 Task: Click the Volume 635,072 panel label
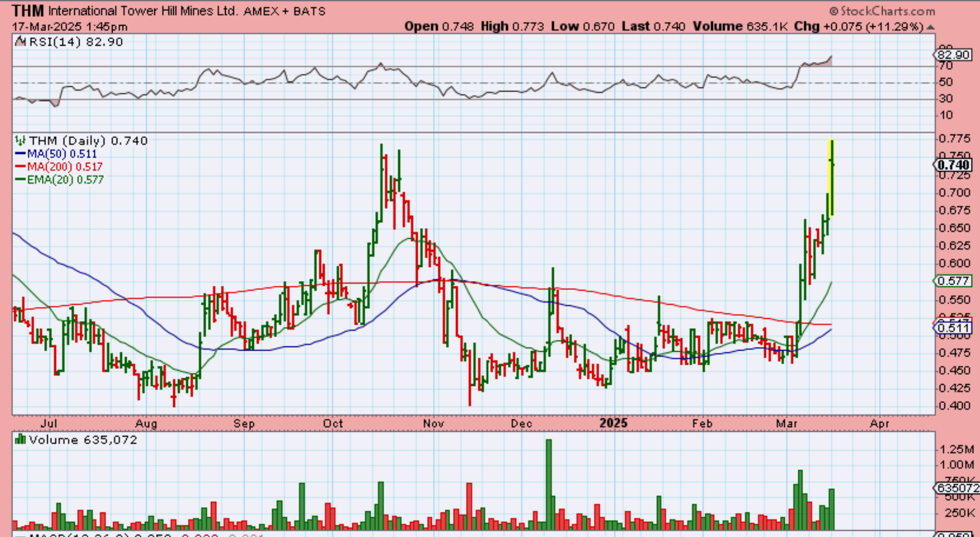point(83,440)
